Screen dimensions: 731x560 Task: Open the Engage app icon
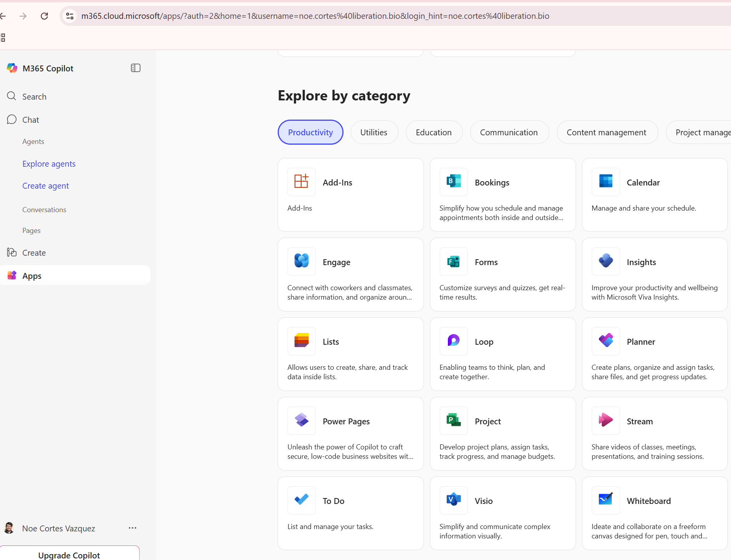point(301,262)
